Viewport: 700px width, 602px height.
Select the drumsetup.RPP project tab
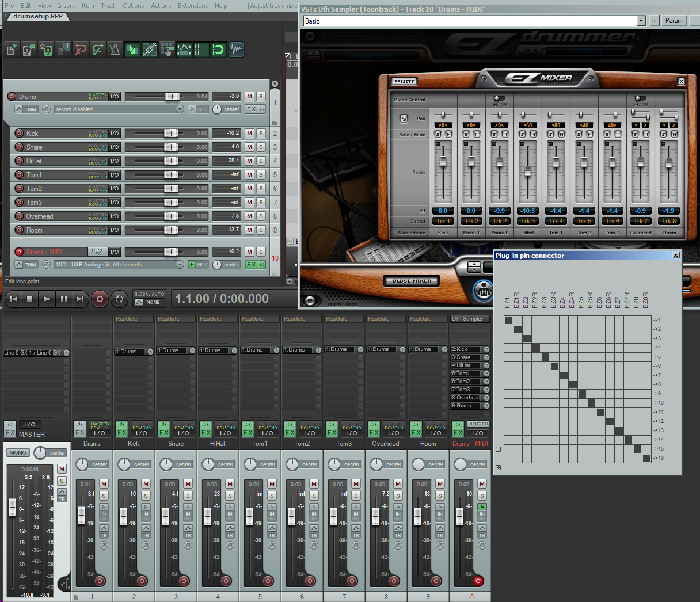(x=37, y=16)
